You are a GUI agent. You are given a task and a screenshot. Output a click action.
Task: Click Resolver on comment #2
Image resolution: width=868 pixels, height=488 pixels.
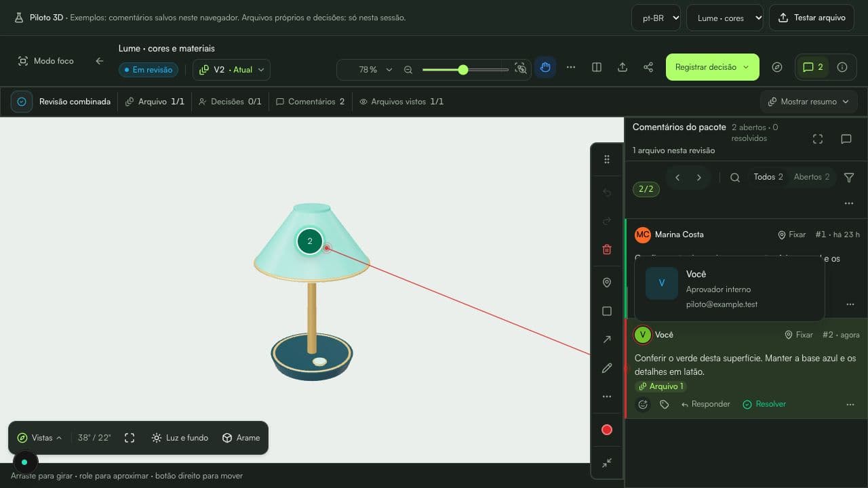[x=764, y=405]
